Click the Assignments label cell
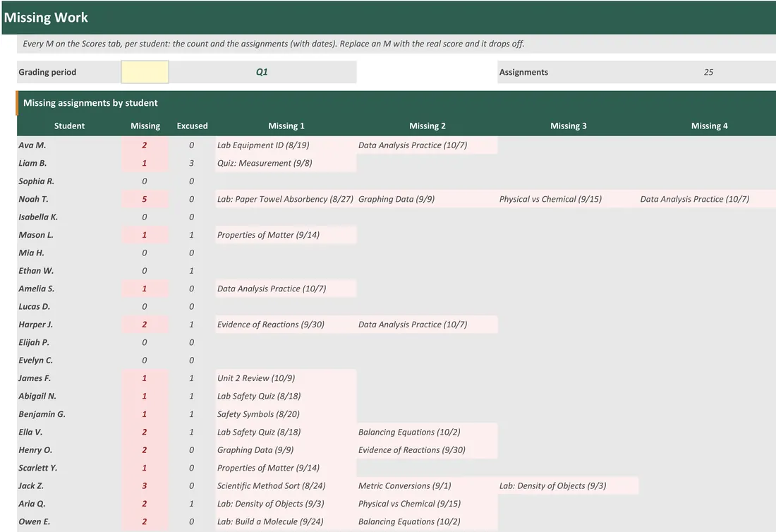 click(568, 72)
